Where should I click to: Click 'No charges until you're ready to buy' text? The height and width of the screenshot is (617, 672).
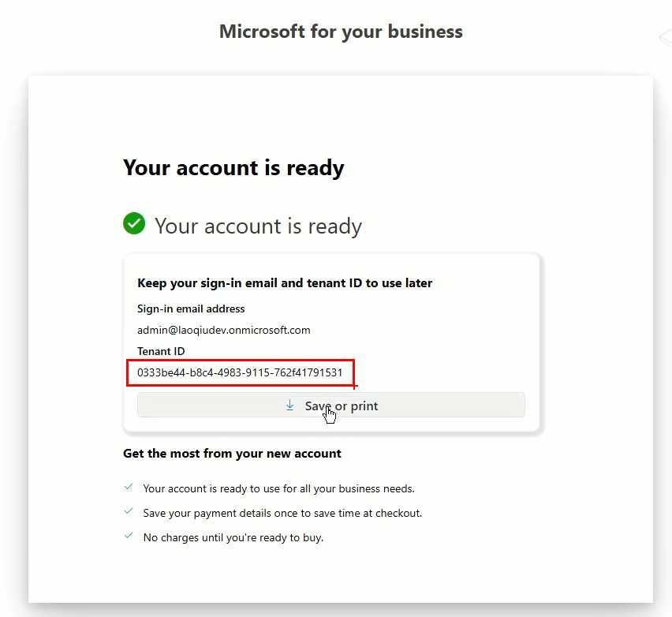pyautogui.click(x=233, y=537)
